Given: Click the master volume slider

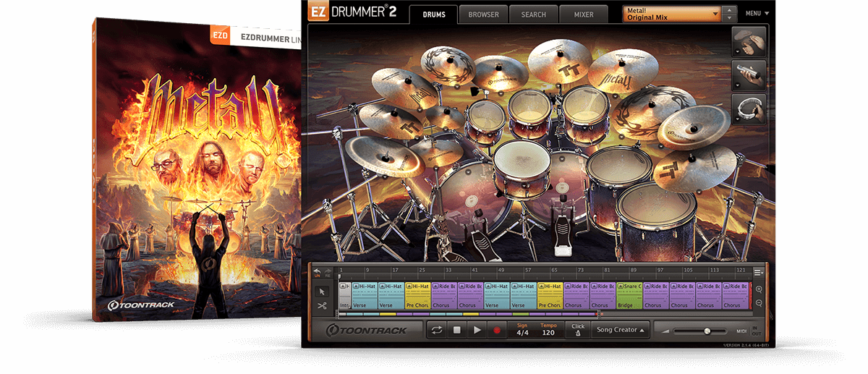Looking at the screenshot, I should coord(700,331).
